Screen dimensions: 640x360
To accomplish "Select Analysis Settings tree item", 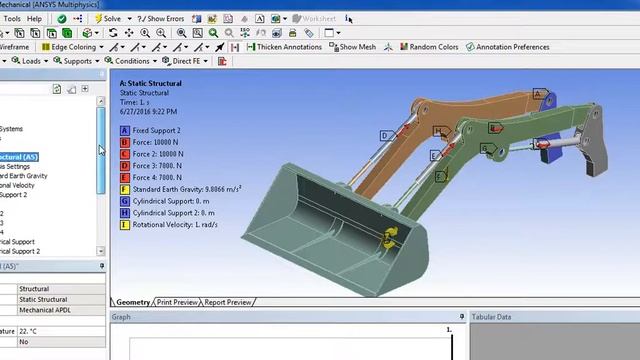I will pos(15,167).
